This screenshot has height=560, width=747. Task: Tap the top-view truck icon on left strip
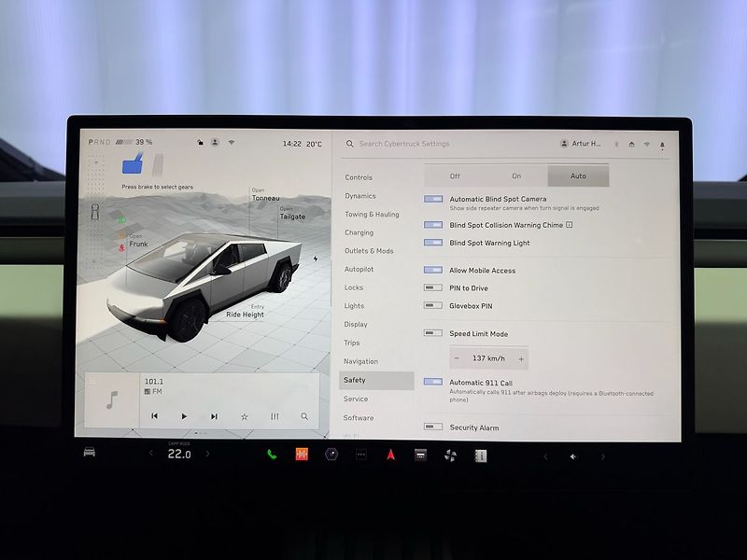point(95,211)
